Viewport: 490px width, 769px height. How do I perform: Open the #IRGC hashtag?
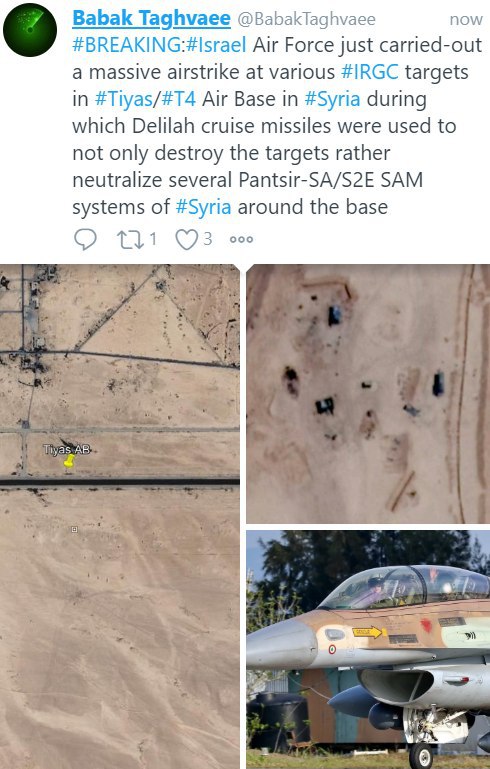(370, 72)
